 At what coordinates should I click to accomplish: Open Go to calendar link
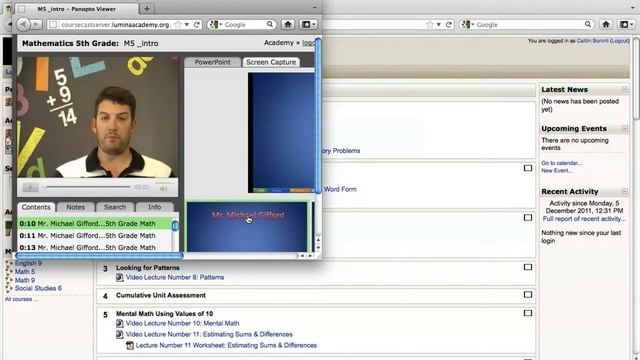pyautogui.click(x=561, y=163)
